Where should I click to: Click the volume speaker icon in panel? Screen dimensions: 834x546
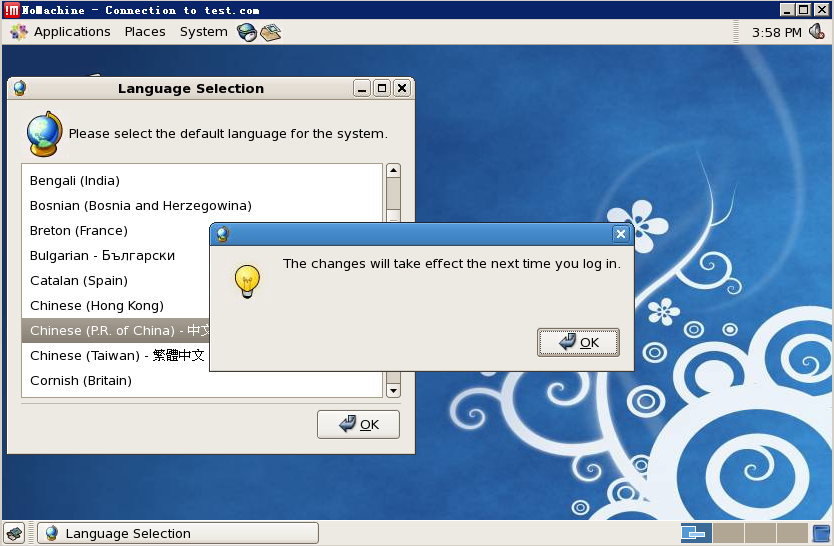pos(816,31)
